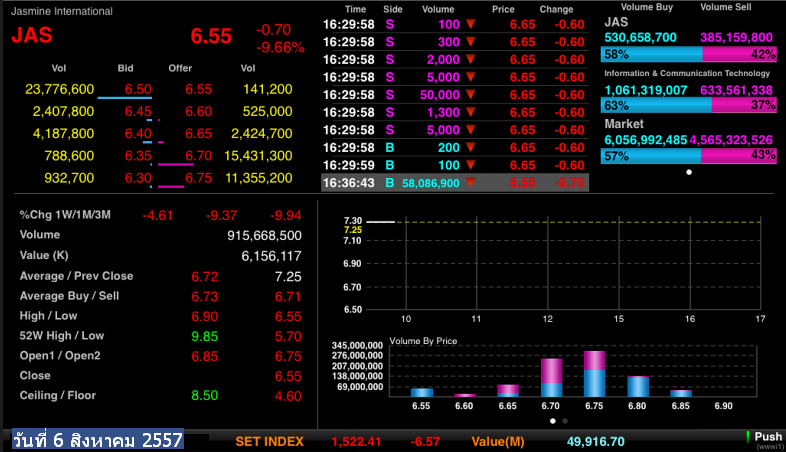Click the offer volume 141,200
786x452 pixels.
click(268, 89)
